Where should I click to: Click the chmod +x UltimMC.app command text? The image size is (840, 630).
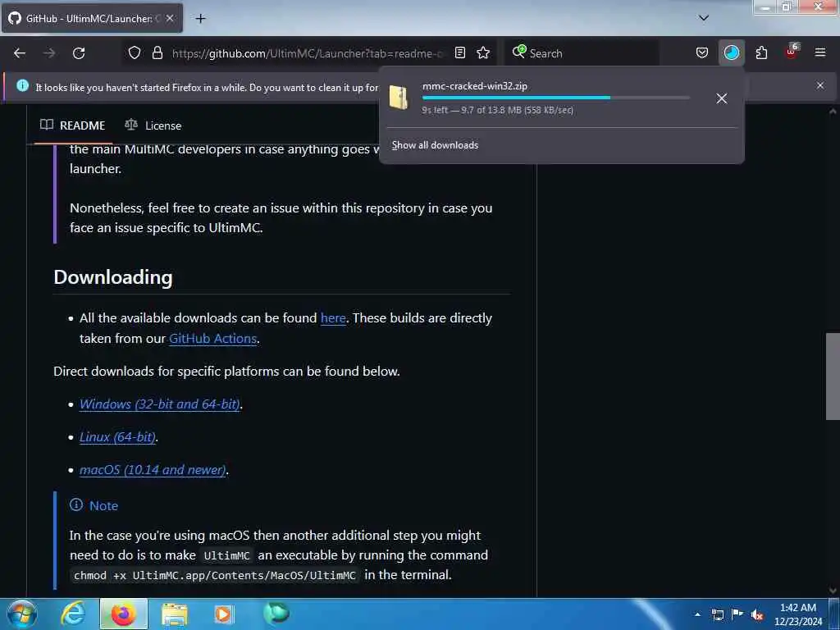(x=214, y=575)
